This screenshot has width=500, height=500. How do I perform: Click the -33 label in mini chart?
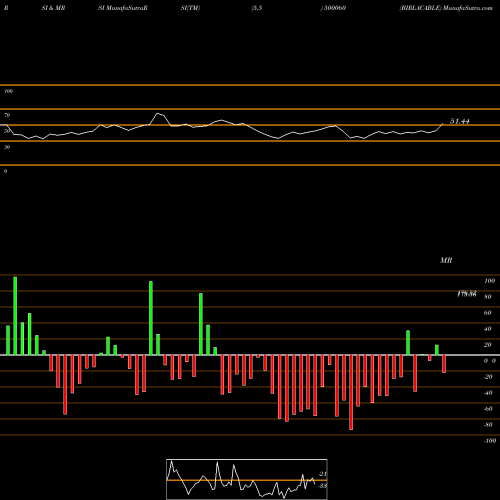322,486
